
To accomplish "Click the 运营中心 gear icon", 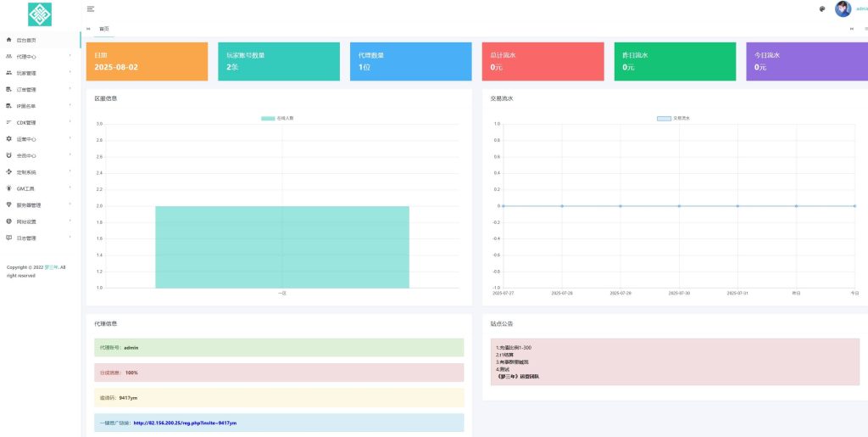I will pos(8,139).
